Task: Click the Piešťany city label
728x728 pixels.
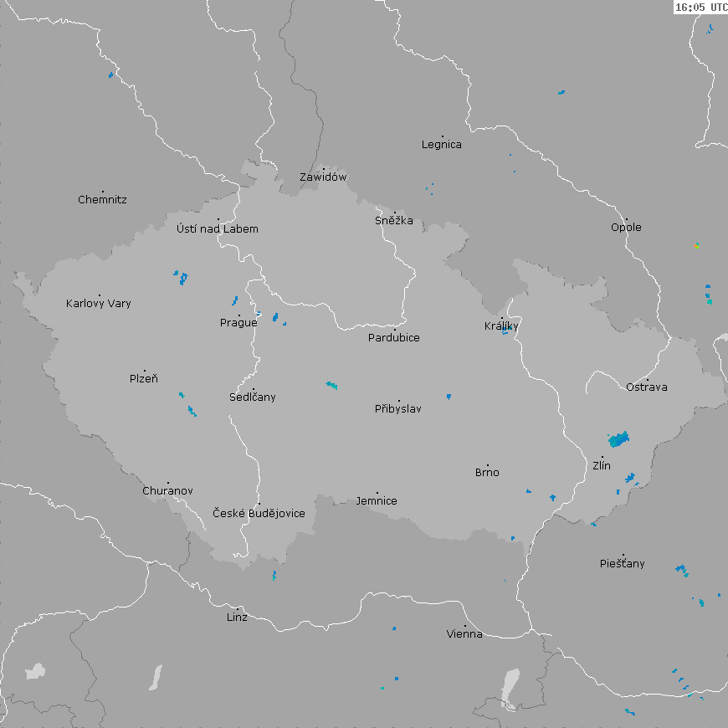Action: click(x=623, y=564)
